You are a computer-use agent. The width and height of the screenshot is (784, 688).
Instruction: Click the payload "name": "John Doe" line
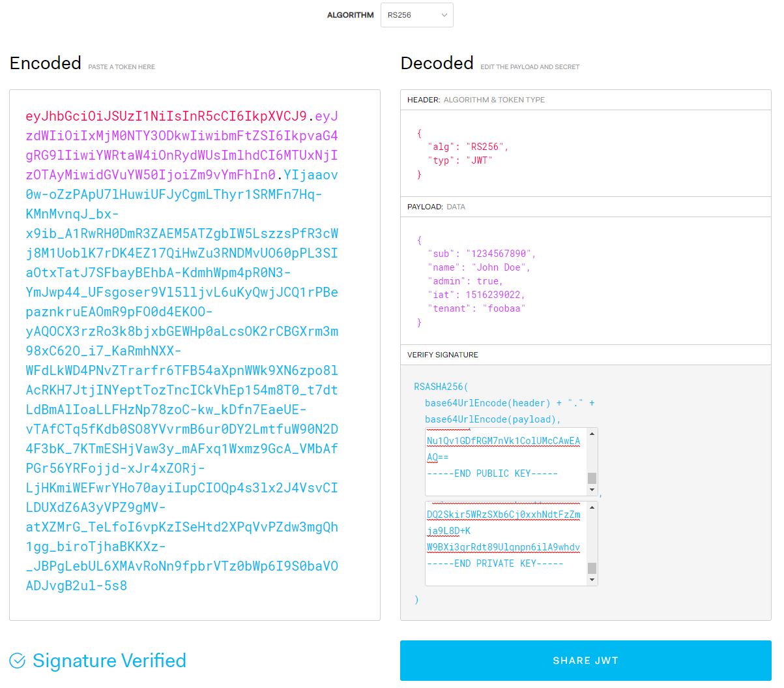tap(478, 267)
